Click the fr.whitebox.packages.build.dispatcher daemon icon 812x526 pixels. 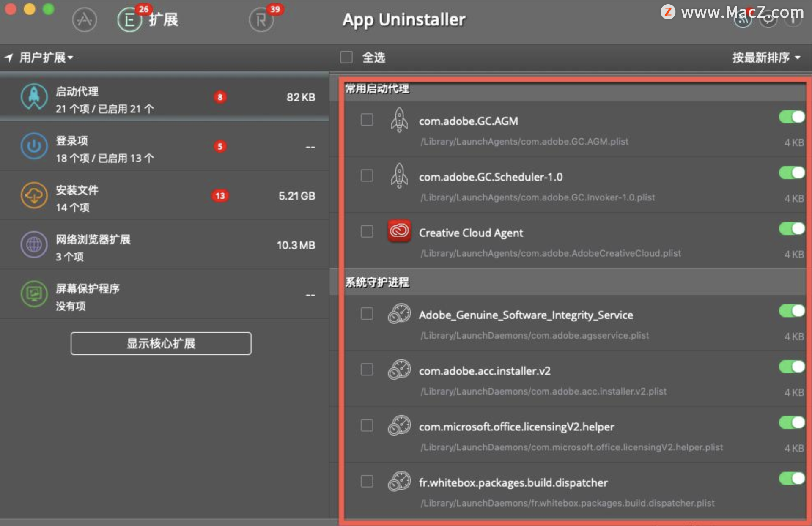(x=399, y=481)
